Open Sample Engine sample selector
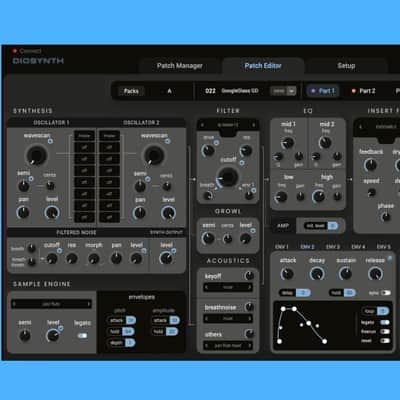 pos(51,304)
